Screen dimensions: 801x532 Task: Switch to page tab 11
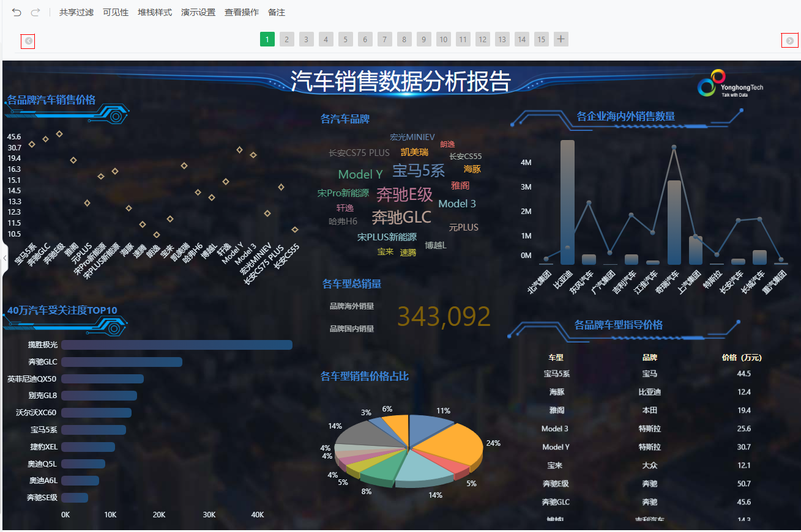coord(463,40)
